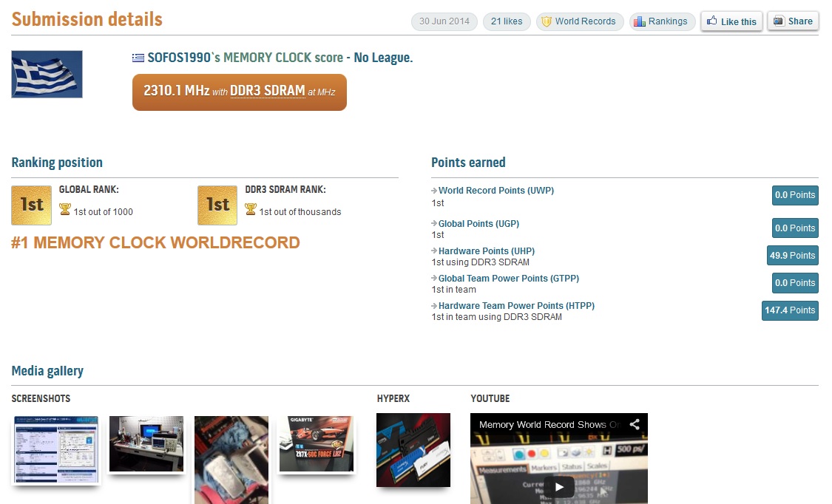Play the Memory World Record YouTube video
The width and height of the screenshot is (832, 504).
tap(559, 486)
